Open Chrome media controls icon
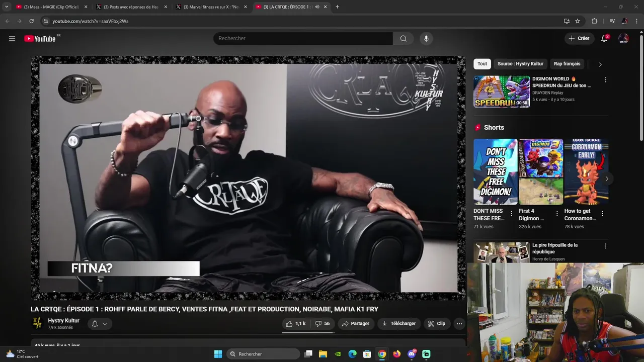Viewport: 644px width, 362px height. [x=612, y=21]
